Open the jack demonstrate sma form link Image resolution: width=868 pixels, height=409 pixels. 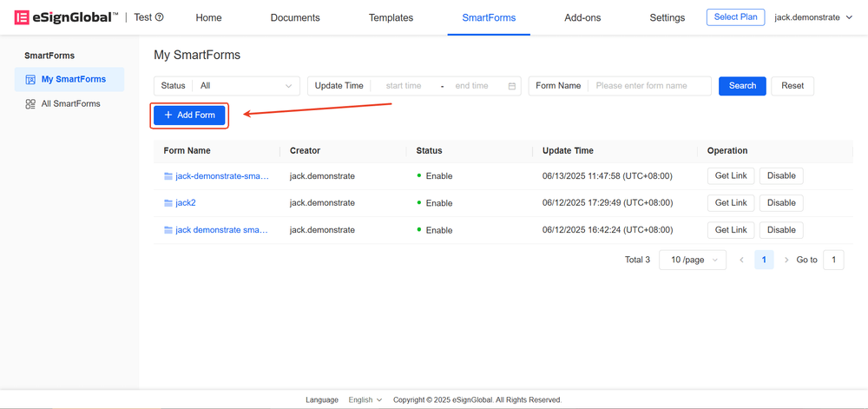(221, 230)
